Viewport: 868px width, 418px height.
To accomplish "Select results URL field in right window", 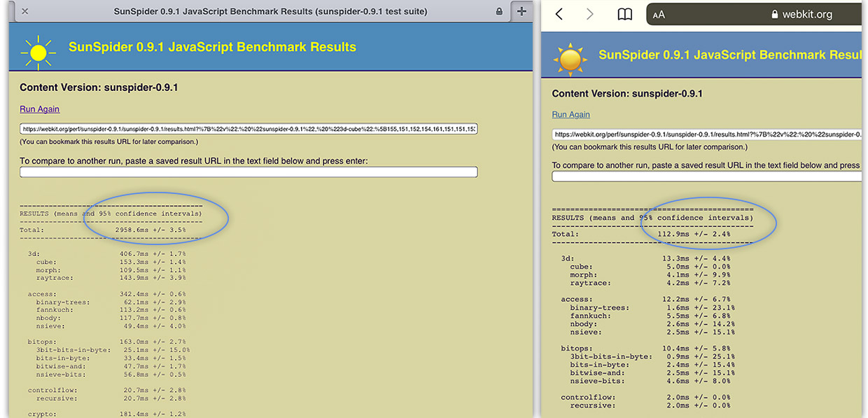I will coord(706,134).
